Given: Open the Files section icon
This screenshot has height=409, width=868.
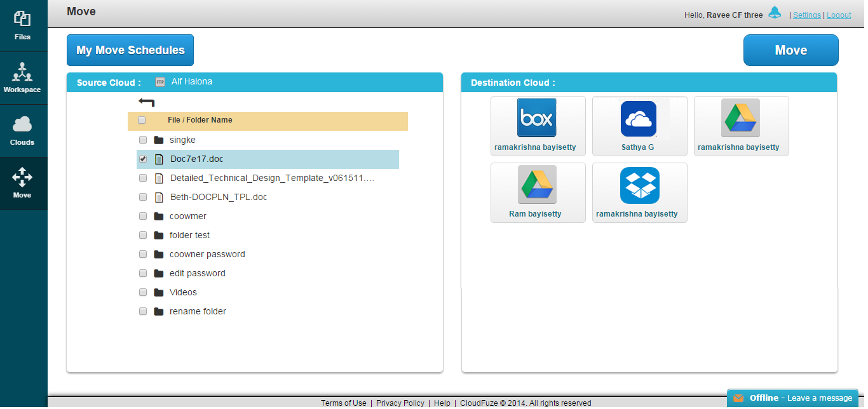Looking at the screenshot, I should point(22,19).
